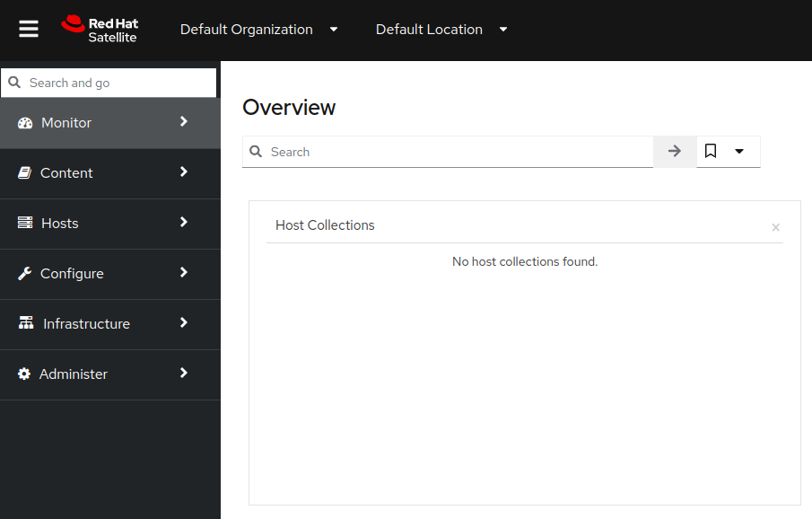Open the Monitor menu label
Viewport: 812px width, 519px height.
(x=66, y=123)
